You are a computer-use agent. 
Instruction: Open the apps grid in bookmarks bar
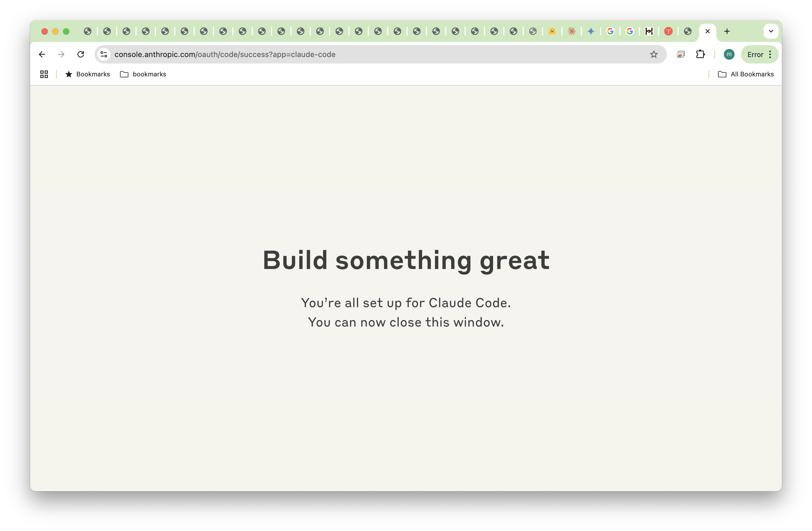[44, 74]
